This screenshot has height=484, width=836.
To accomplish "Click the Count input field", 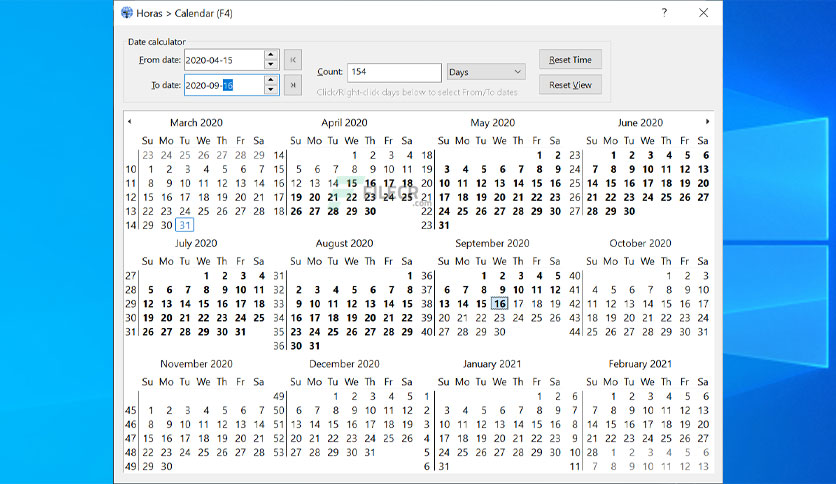I will (x=394, y=72).
